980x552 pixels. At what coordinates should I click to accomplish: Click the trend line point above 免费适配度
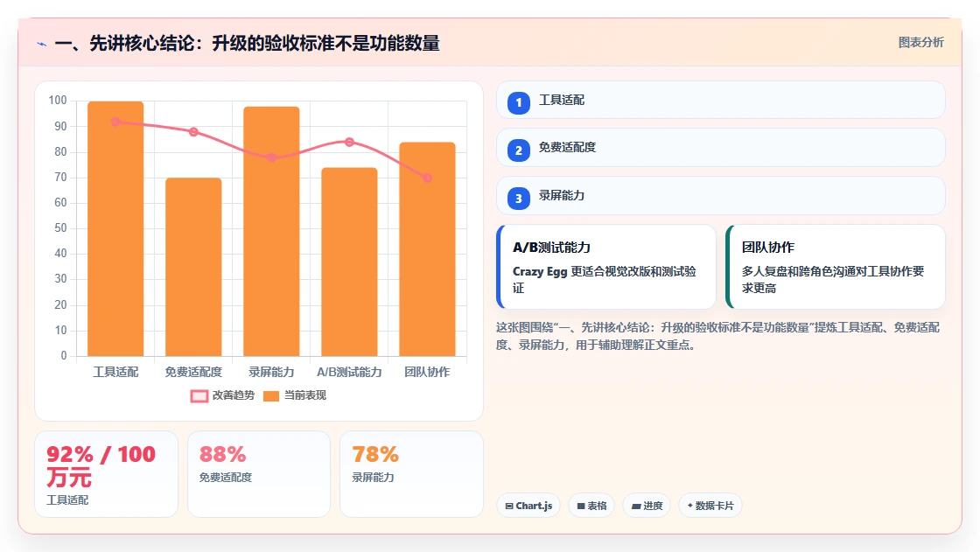[x=193, y=132]
